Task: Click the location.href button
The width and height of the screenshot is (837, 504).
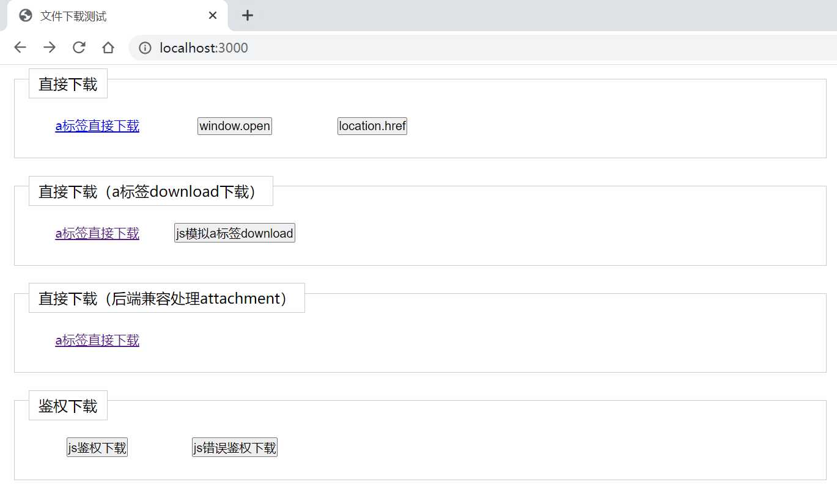Action: (372, 126)
